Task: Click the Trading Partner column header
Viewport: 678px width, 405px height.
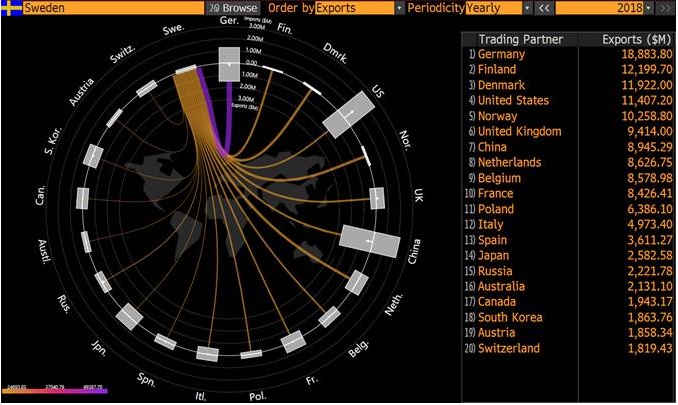Action: (520, 39)
